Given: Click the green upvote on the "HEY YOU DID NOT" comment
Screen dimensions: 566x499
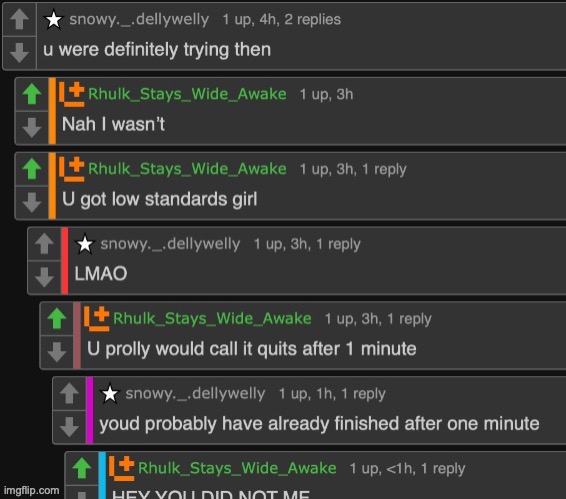Looking at the screenshot, I should click(x=82, y=468).
